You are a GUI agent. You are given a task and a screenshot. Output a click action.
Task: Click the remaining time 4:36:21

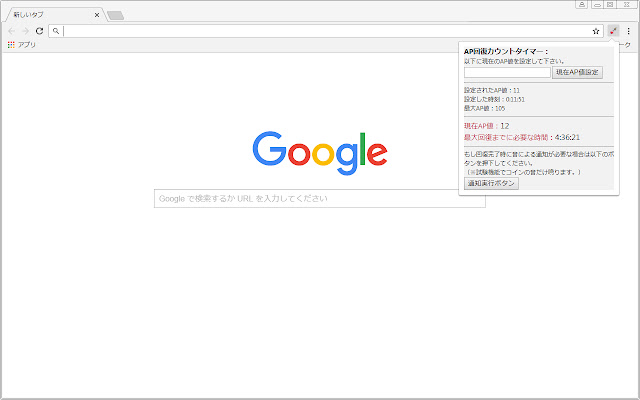click(x=567, y=137)
